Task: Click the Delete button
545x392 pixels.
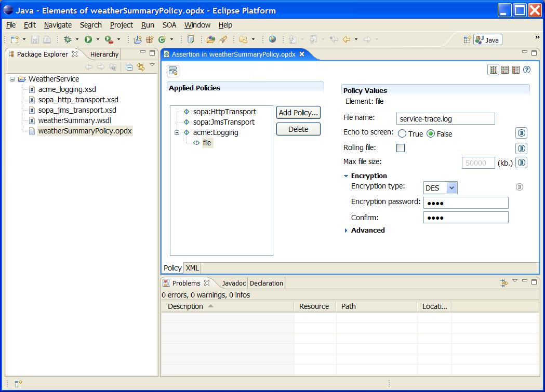Action: (298, 129)
